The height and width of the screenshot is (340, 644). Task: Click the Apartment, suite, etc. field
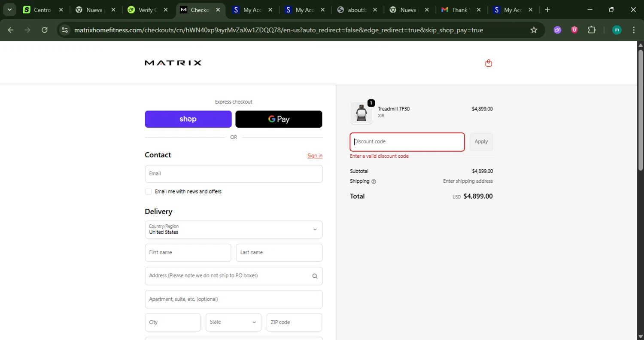tap(234, 299)
